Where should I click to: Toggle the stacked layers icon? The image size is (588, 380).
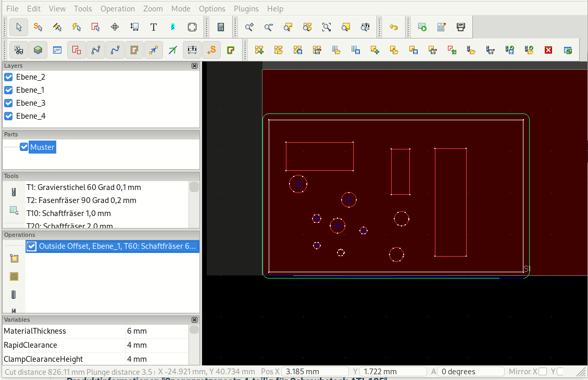(38, 50)
